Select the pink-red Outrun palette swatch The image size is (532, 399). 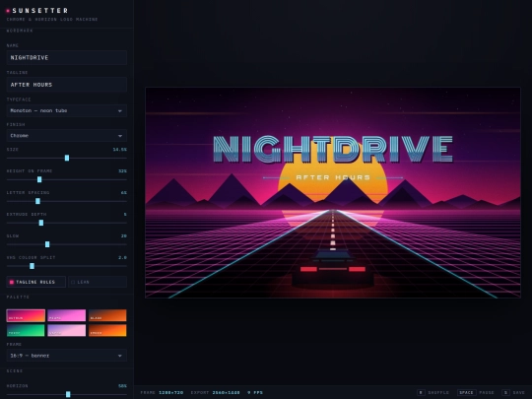click(x=26, y=315)
